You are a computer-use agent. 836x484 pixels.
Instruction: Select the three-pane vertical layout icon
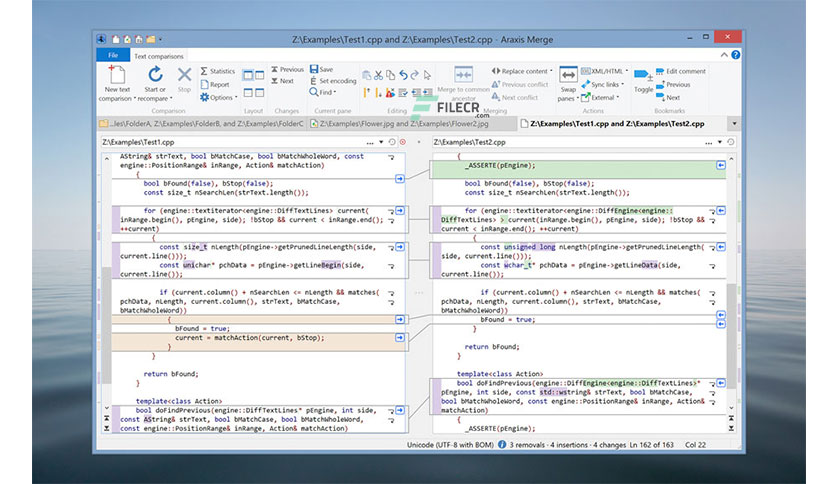(260, 75)
